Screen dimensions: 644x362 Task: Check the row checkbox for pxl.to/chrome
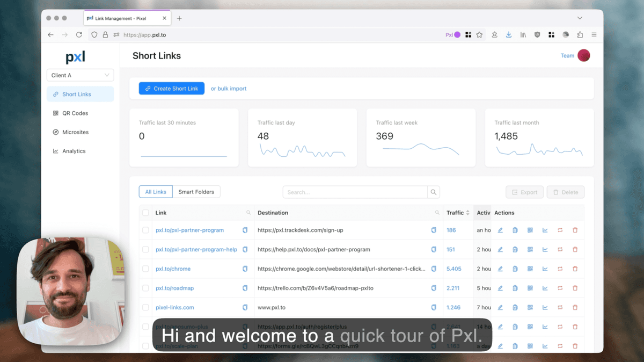(x=145, y=269)
